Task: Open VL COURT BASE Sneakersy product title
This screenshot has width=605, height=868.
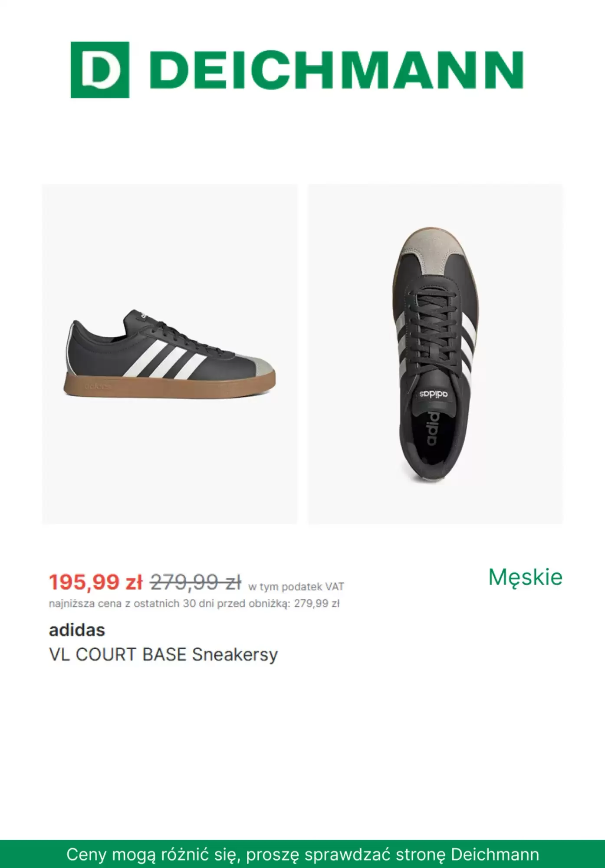Action: pos(163,655)
